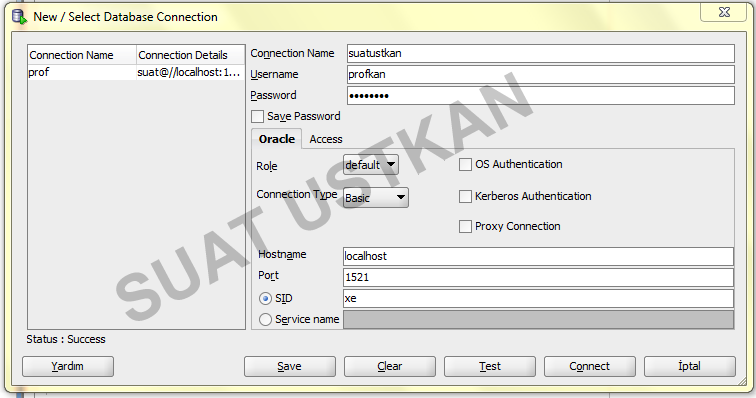The height and width of the screenshot is (398, 756).
Task: Select the SID radio button
Action: coord(265,299)
